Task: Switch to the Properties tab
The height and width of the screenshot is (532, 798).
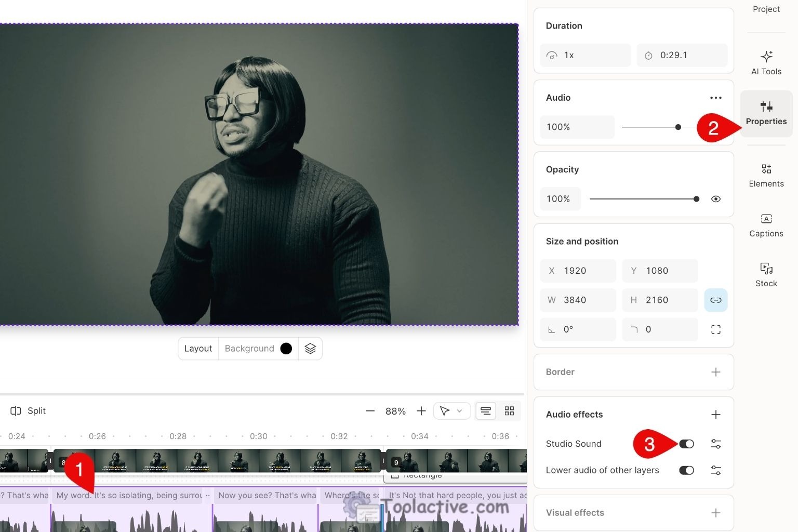Action: point(766,113)
